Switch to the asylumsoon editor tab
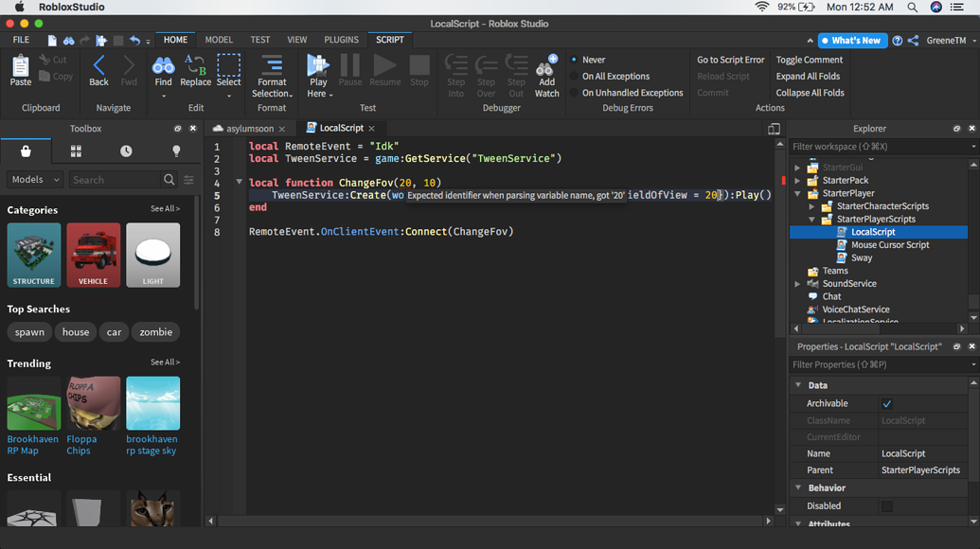 coord(249,129)
